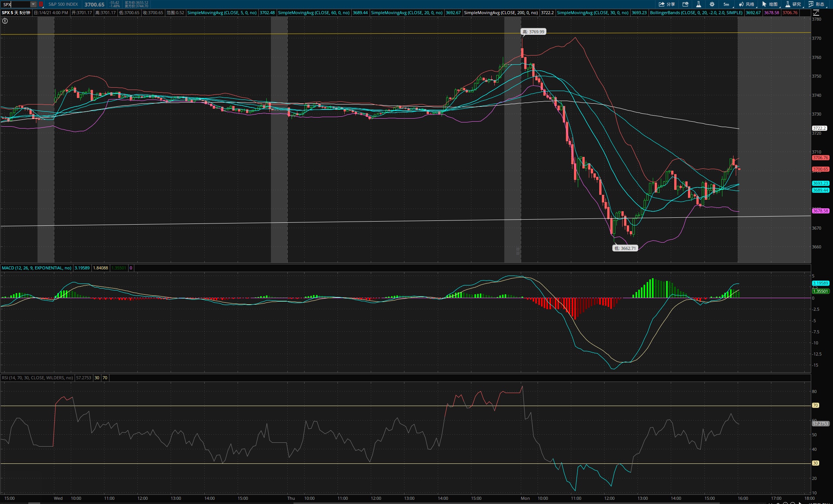Click the Share (分享) button
The image size is (833, 504).
click(x=667, y=4)
